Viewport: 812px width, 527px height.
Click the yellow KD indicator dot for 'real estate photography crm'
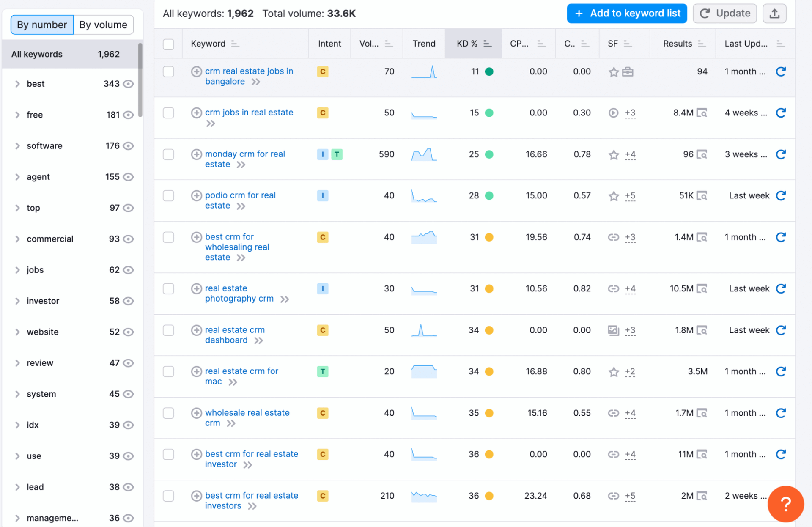click(x=489, y=289)
